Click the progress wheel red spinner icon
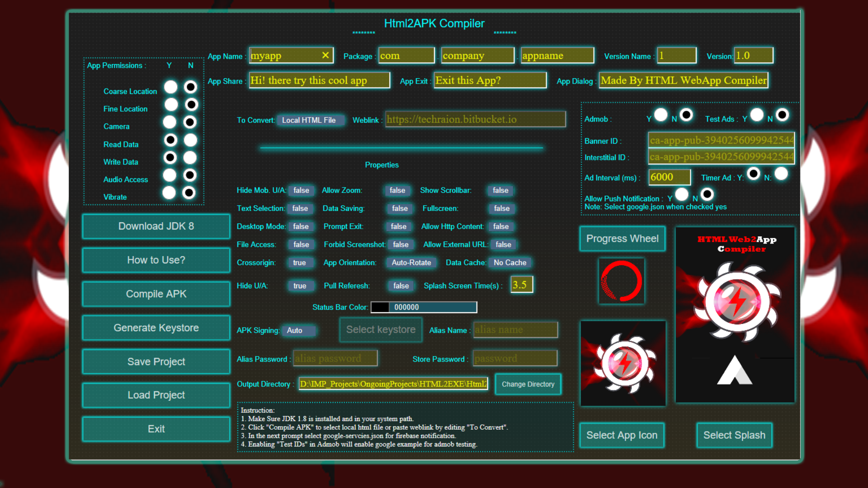868x488 pixels. pyautogui.click(x=622, y=280)
